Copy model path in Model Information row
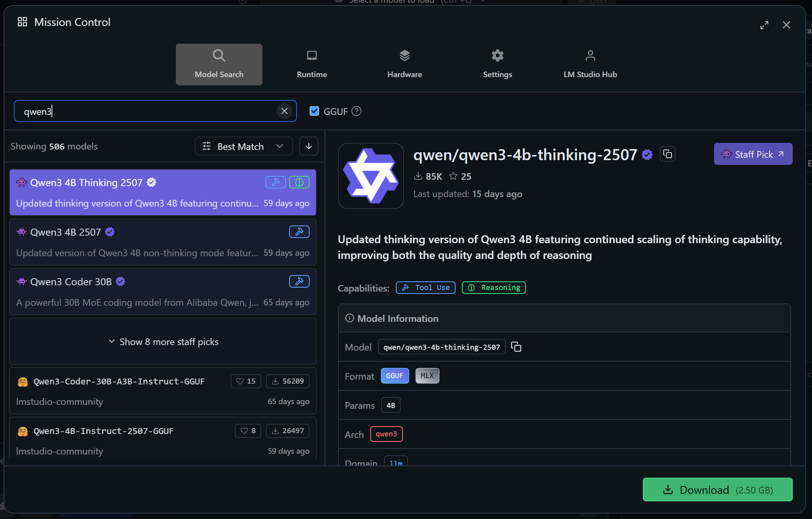The image size is (812, 519). coord(516,347)
